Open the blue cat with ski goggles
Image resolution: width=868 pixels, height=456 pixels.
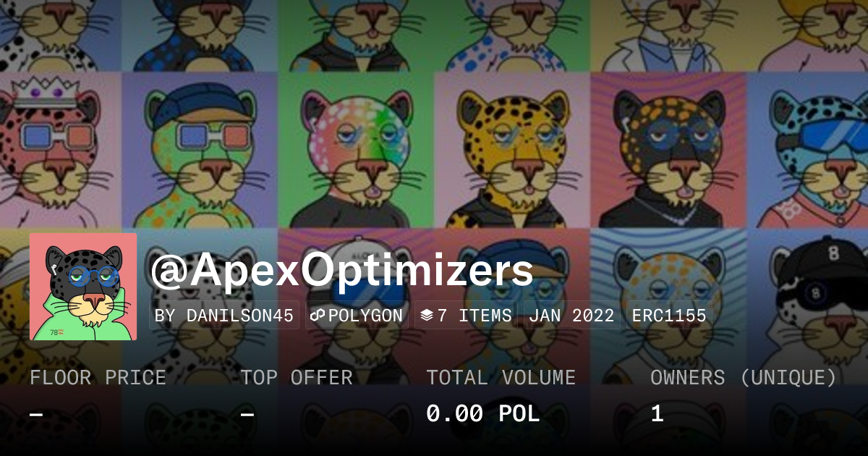(x=807, y=150)
